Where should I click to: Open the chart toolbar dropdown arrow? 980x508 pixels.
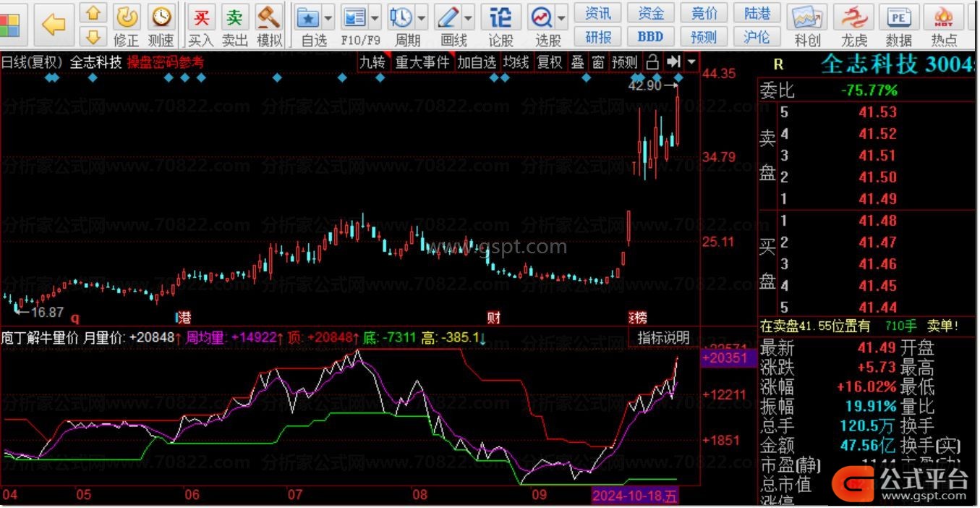[691, 62]
